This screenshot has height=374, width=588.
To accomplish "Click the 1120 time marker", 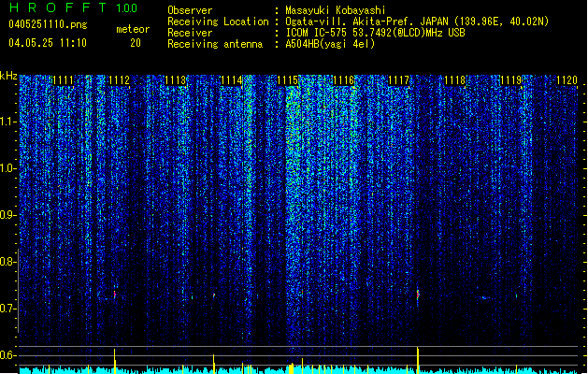I will 567,80.
